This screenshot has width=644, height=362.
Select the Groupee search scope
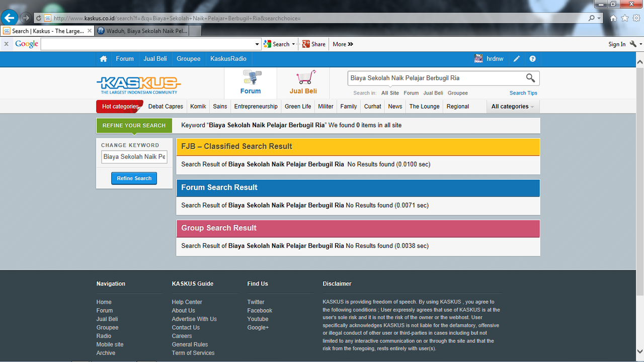458,93
